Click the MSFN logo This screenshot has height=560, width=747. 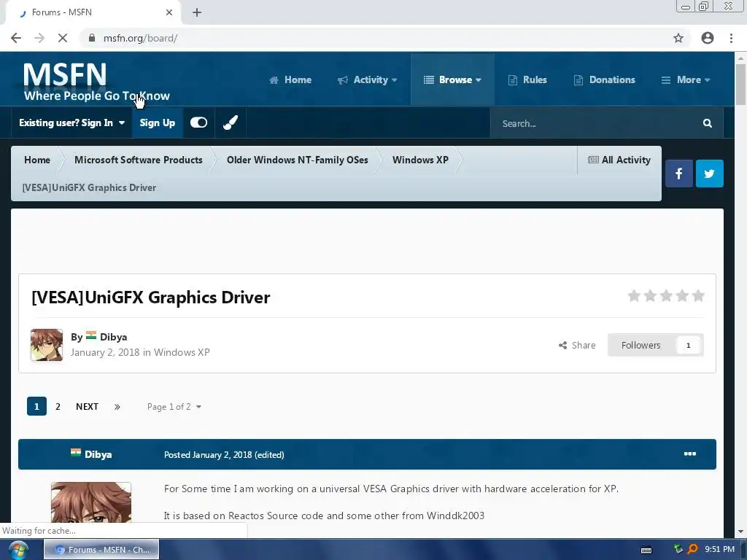pos(96,82)
